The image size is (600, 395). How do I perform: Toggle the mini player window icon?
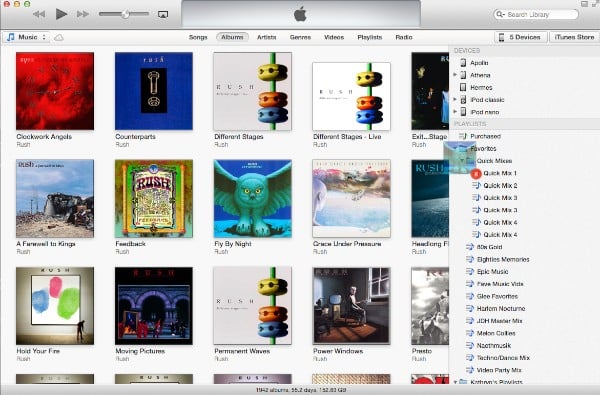pos(584,4)
